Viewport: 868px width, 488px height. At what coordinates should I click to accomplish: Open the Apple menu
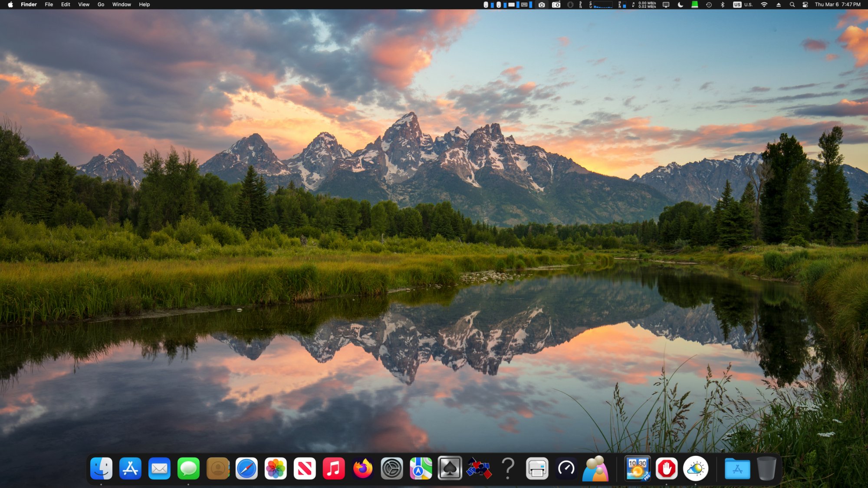[x=10, y=5]
